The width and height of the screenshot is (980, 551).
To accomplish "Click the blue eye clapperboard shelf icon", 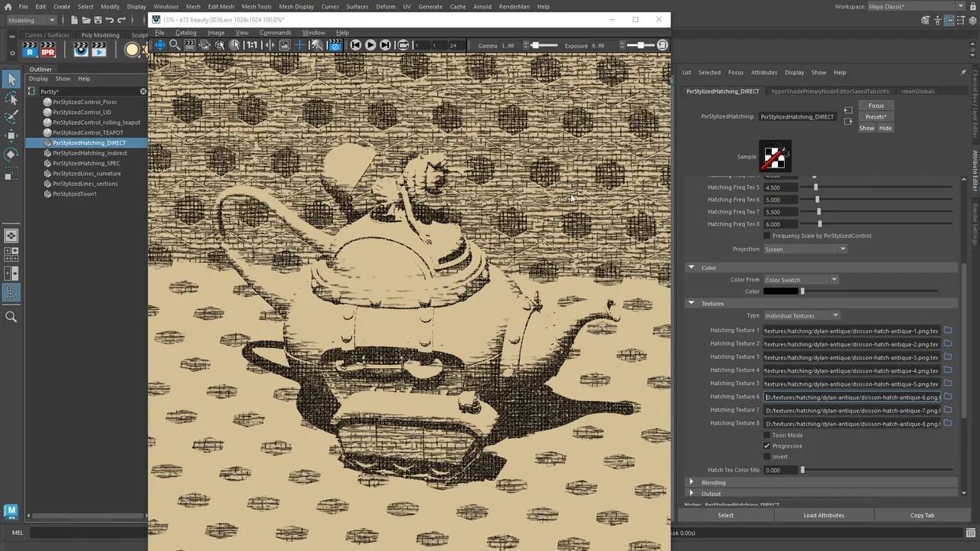I will [x=81, y=50].
